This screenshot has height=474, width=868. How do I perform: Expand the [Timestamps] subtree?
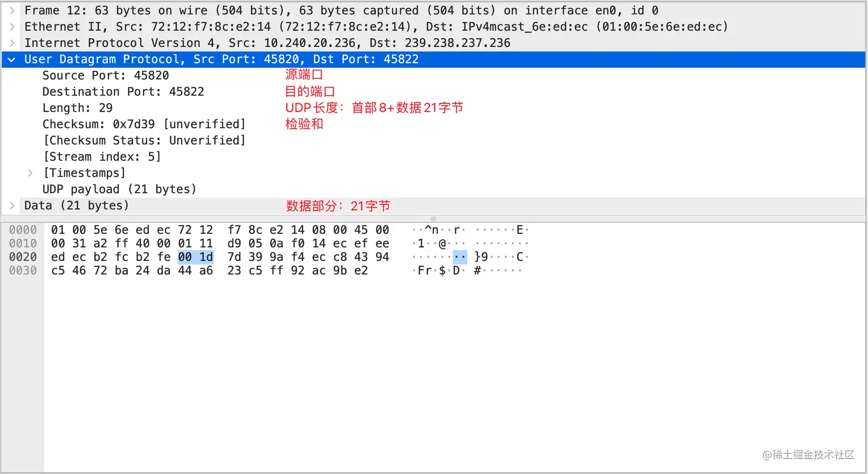click(30, 173)
